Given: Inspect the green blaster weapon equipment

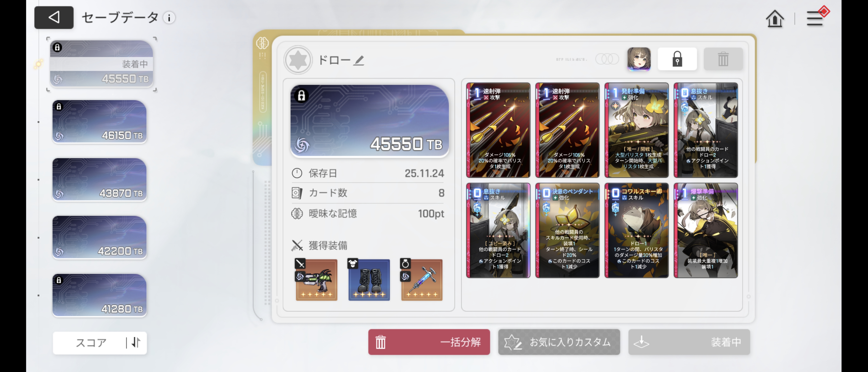Looking at the screenshot, I should (x=316, y=279).
